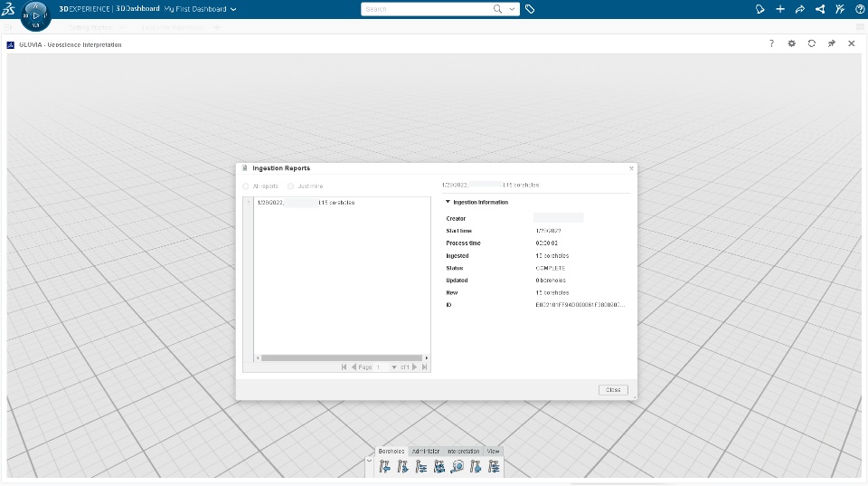Click the COMPLETE status value
The width and height of the screenshot is (868, 486).
(x=551, y=268)
